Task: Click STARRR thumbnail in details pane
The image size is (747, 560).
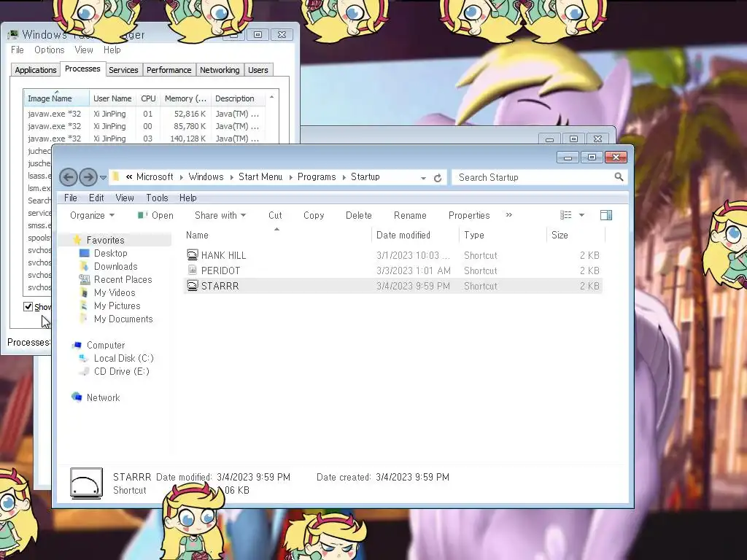Action: (86, 483)
